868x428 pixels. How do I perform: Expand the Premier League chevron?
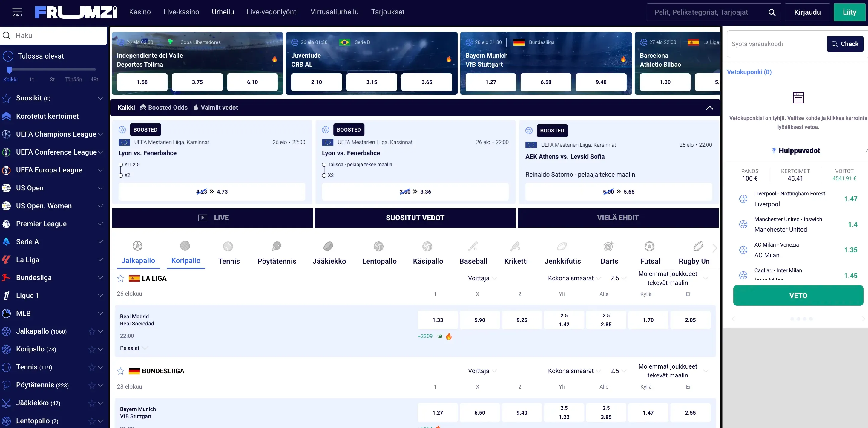tap(100, 224)
